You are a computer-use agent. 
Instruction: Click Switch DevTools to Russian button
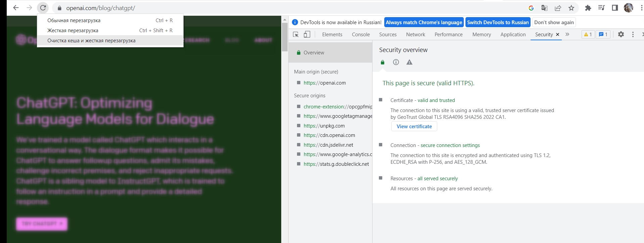(x=498, y=22)
